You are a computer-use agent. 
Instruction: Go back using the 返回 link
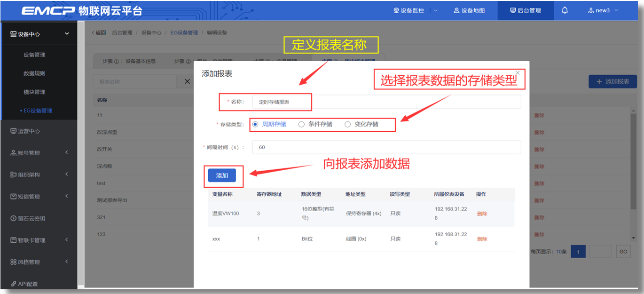pyautogui.click(x=99, y=32)
